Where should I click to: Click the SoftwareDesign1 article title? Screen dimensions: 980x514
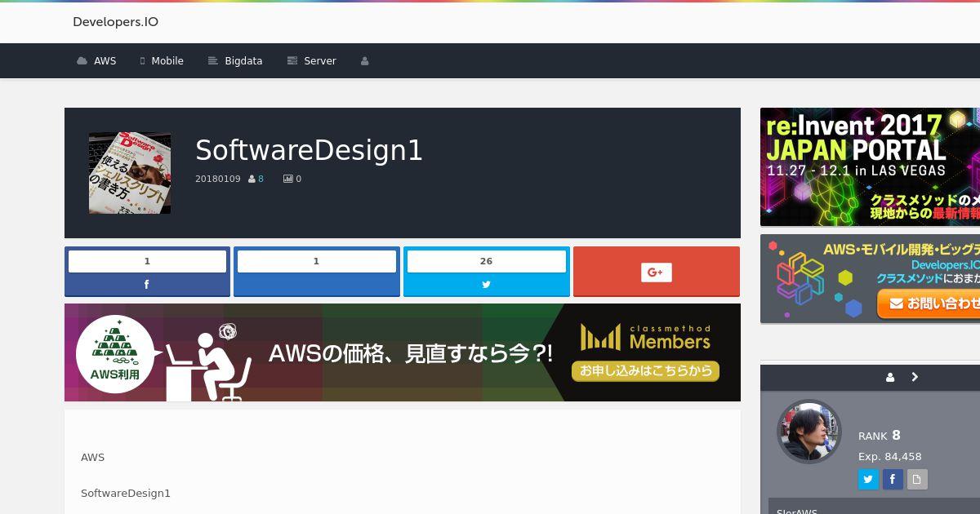point(309,150)
